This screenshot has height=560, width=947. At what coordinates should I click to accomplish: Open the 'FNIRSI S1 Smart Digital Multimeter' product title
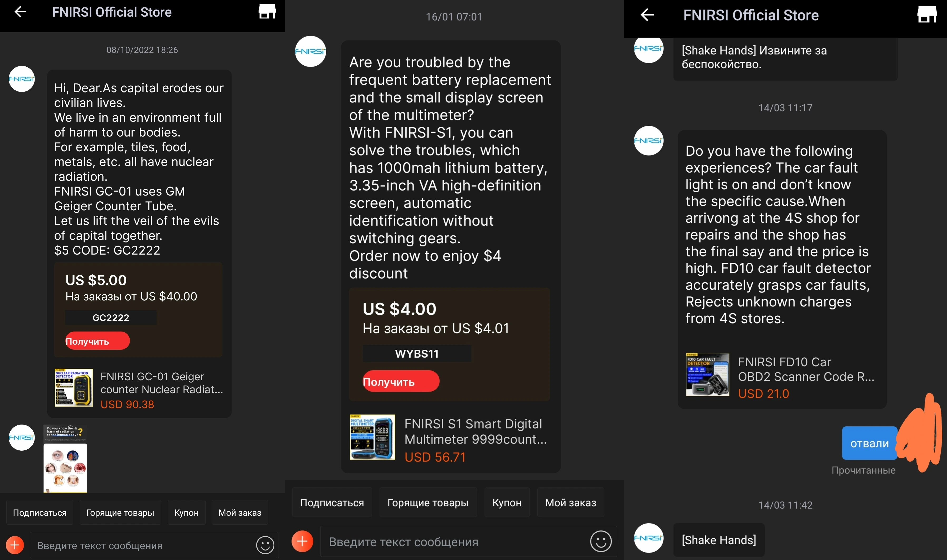point(475,431)
